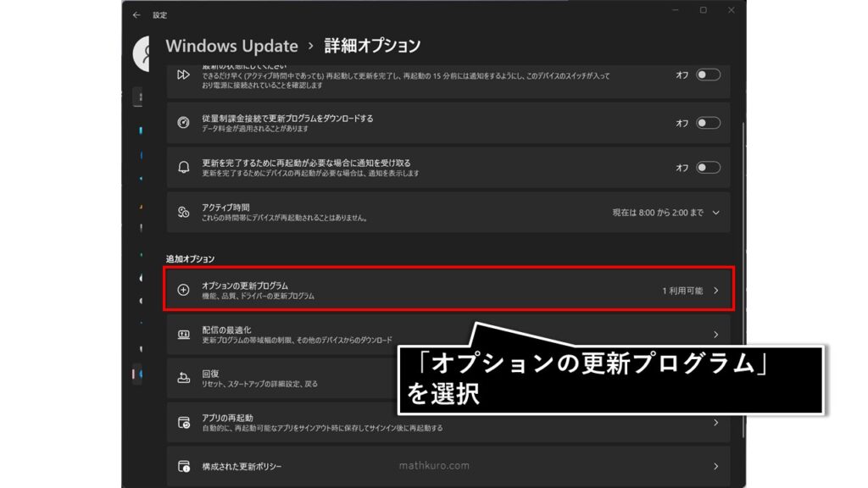
Task: Open delivery optimization via its chevron
Action: pyautogui.click(x=715, y=335)
